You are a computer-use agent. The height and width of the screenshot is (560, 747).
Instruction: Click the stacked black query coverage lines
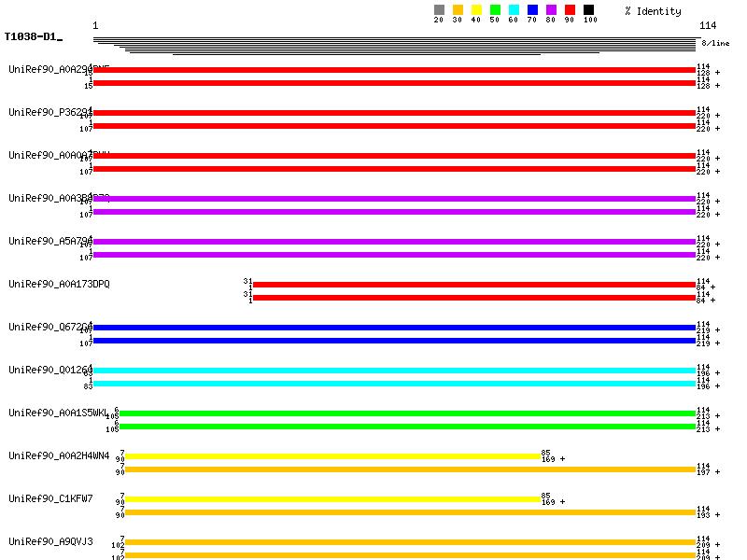click(x=394, y=45)
